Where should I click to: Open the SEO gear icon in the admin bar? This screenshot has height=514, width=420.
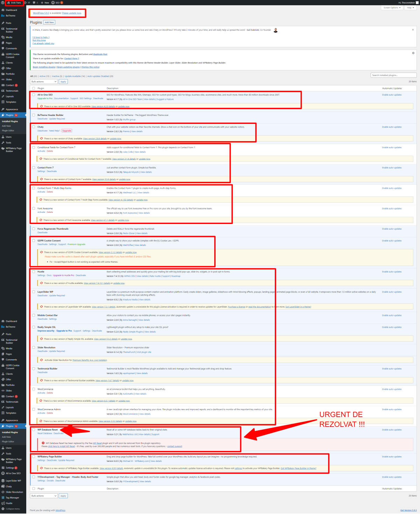53,2
